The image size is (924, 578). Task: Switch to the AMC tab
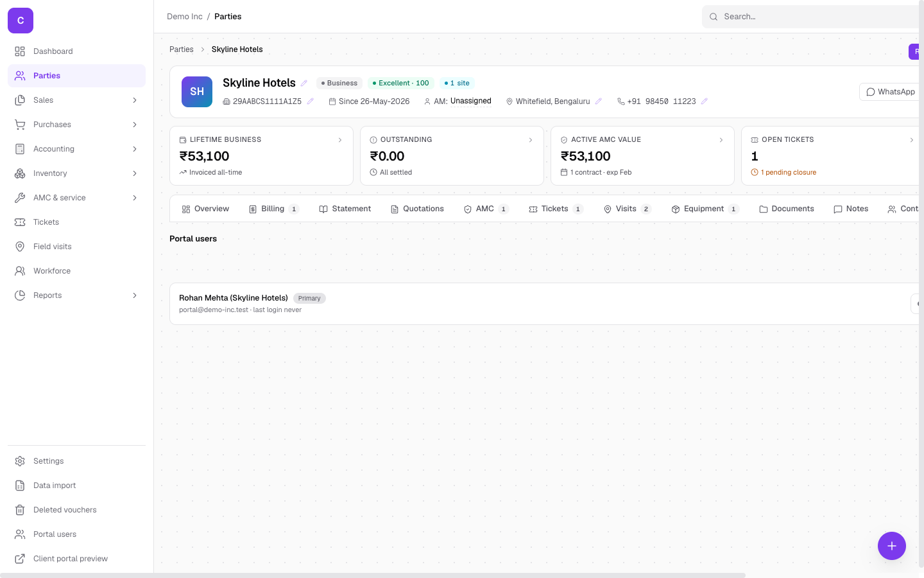[486, 209]
